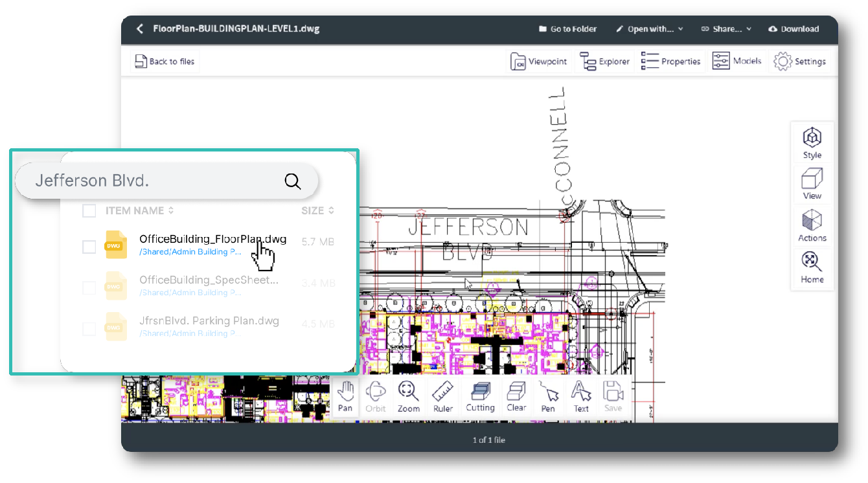
Task: Click Back to files button
Action: coord(165,62)
